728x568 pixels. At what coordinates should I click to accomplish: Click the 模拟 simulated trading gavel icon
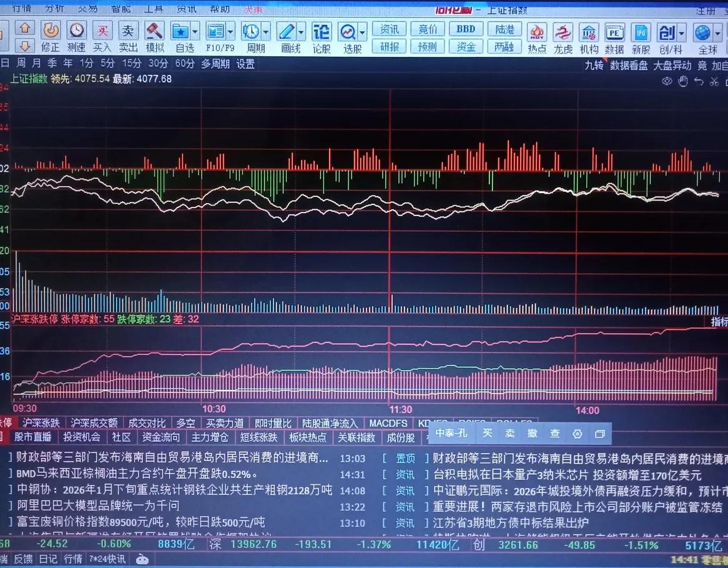[154, 30]
